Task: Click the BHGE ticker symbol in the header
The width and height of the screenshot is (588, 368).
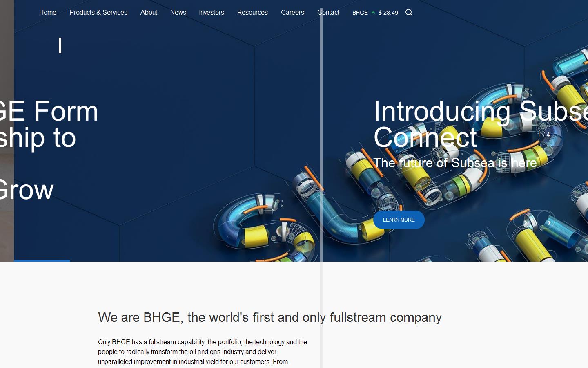Action: coord(360,13)
